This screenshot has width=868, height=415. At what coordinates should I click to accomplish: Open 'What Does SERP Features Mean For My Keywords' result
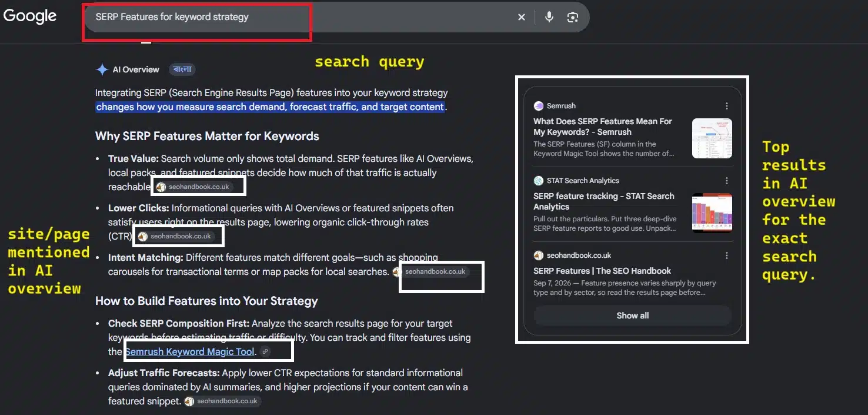coord(603,127)
